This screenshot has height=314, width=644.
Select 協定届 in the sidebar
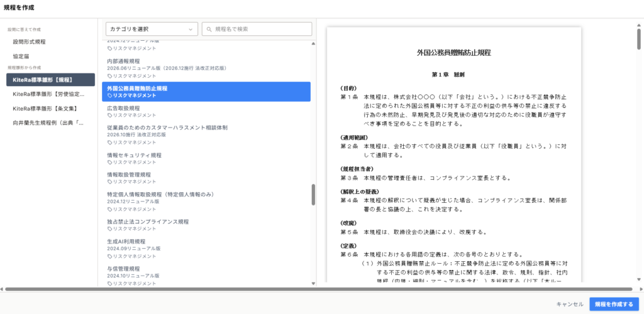click(21, 56)
